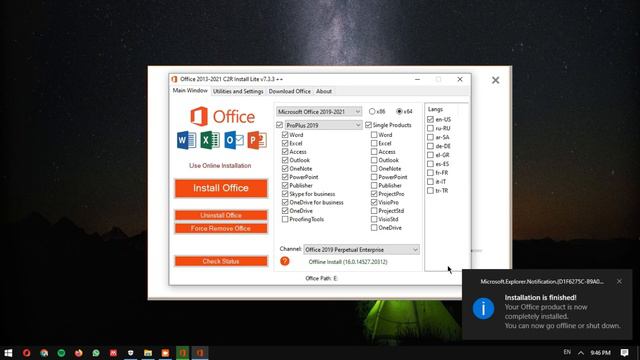
Task: Click the EN input language indicator
Action: [567, 352]
